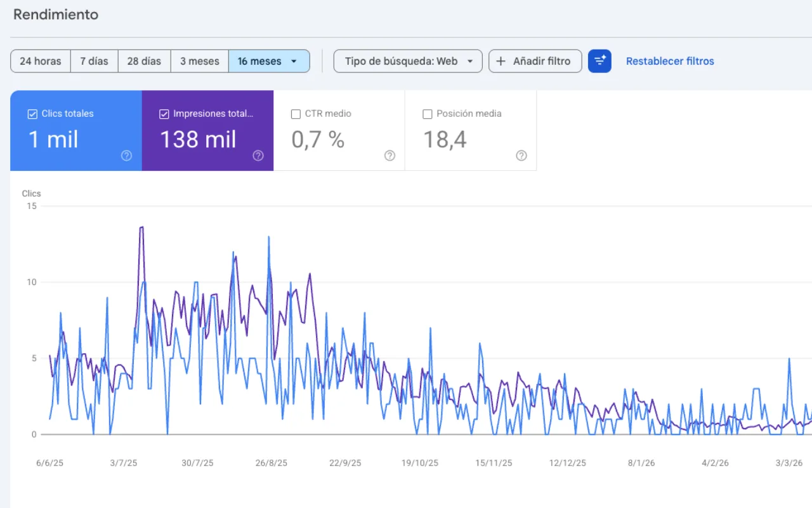The width and height of the screenshot is (812, 508).
Task: Click the 3/3/26 date label
Action: 789,463
